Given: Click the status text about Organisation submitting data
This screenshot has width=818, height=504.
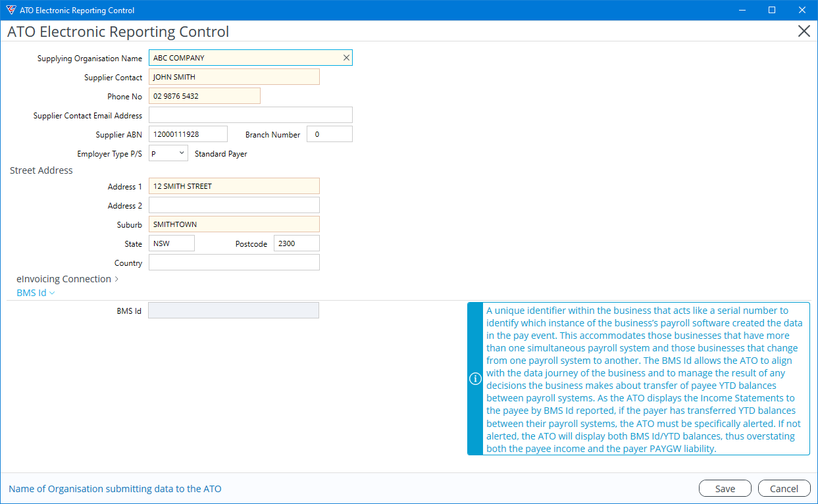Looking at the screenshot, I should [115, 489].
